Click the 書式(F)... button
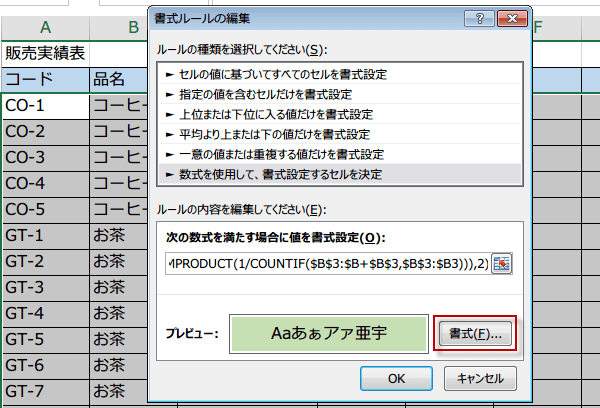This screenshot has height=408, width=600. tap(475, 334)
